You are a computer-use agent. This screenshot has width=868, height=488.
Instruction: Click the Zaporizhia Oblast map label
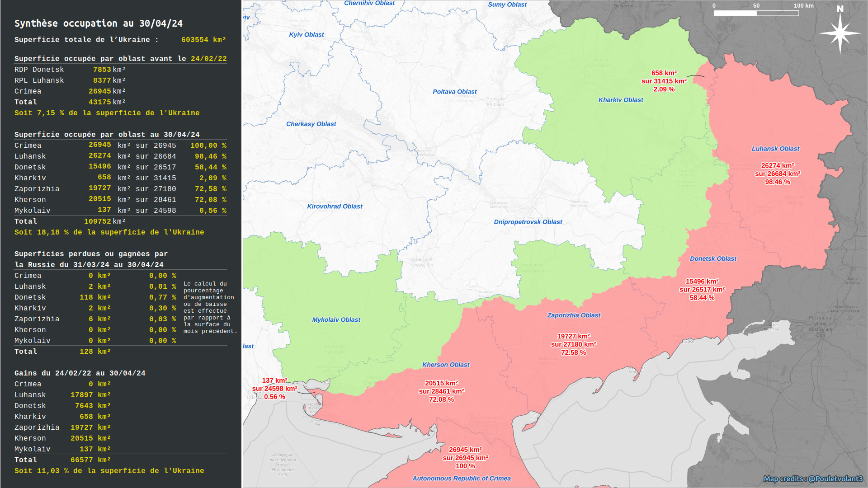(574, 315)
